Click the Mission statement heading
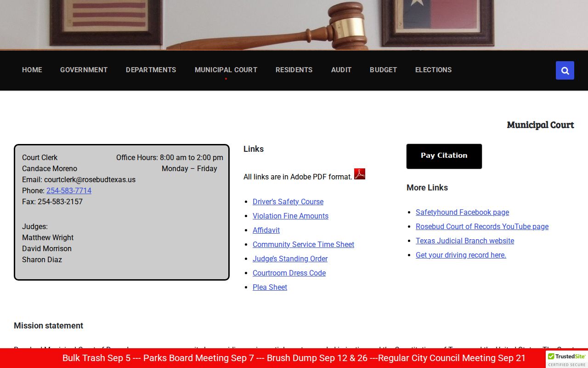 click(48, 326)
